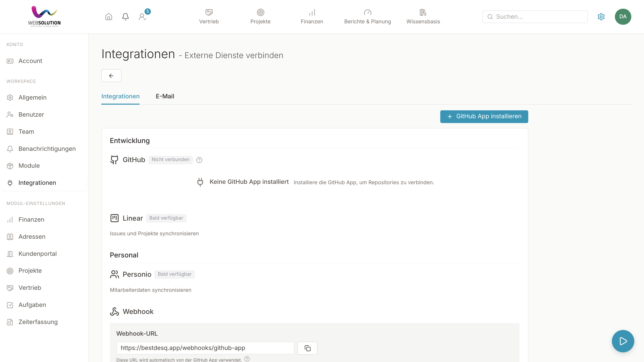Click the Bald verfügbar badge next to Personio
644x362 pixels.
click(174, 274)
